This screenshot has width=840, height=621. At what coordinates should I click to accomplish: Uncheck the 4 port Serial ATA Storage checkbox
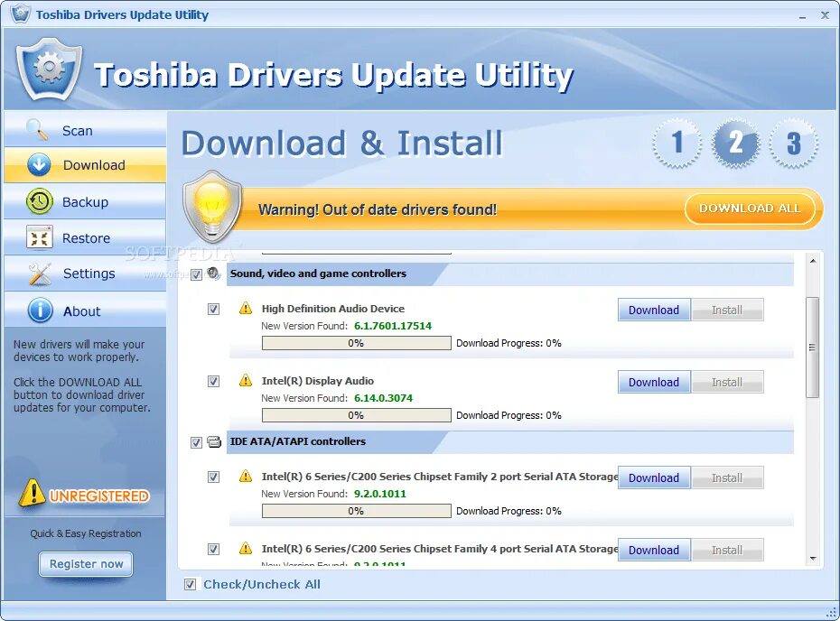pyautogui.click(x=213, y=550)
